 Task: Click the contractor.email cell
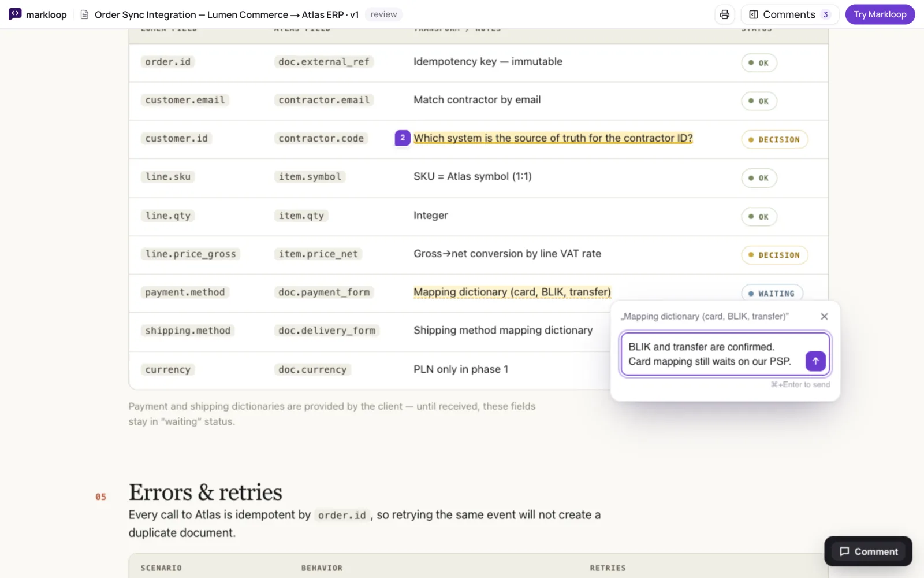tap(323, 100)
